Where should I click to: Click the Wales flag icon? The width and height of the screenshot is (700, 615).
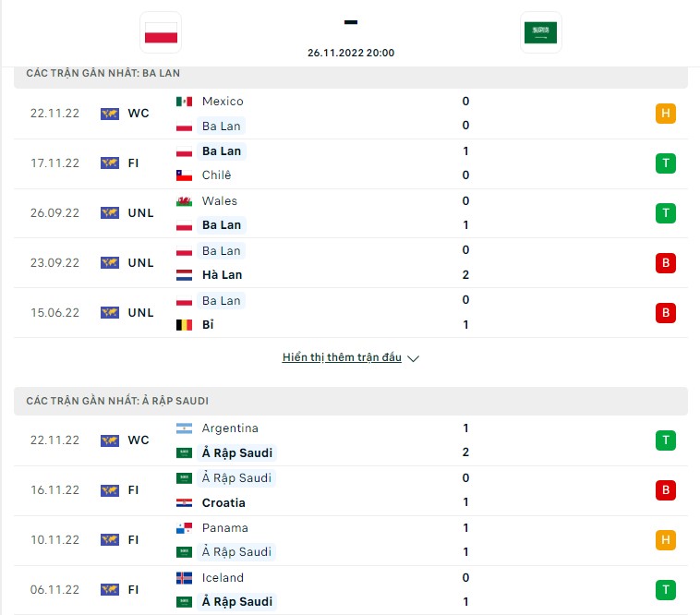[x=184, y=201]
